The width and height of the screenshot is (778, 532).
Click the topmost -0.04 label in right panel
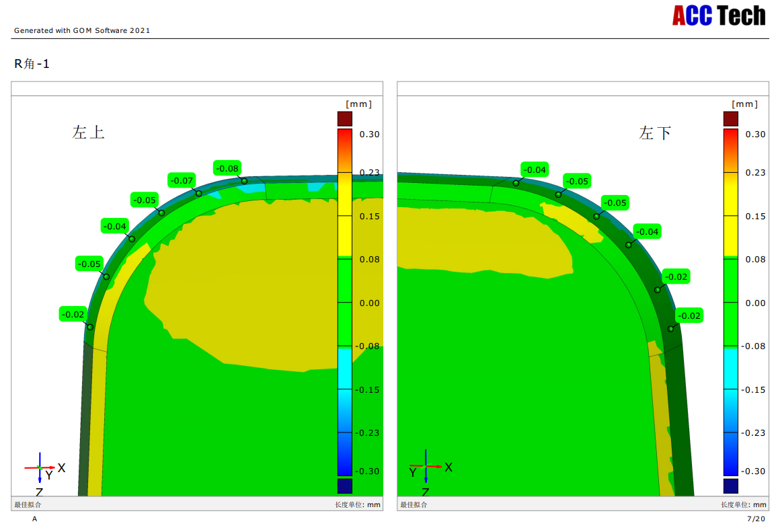(x=535, y=169)
